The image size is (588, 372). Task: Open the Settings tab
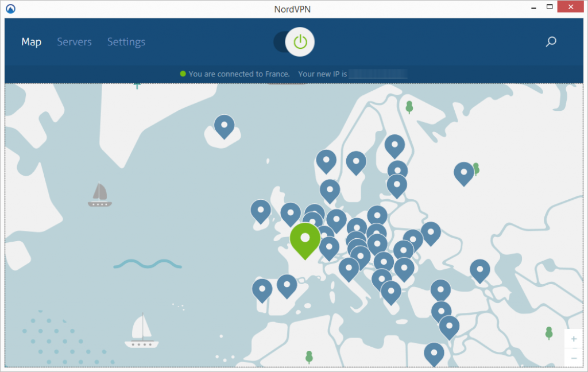click(126, 42)
